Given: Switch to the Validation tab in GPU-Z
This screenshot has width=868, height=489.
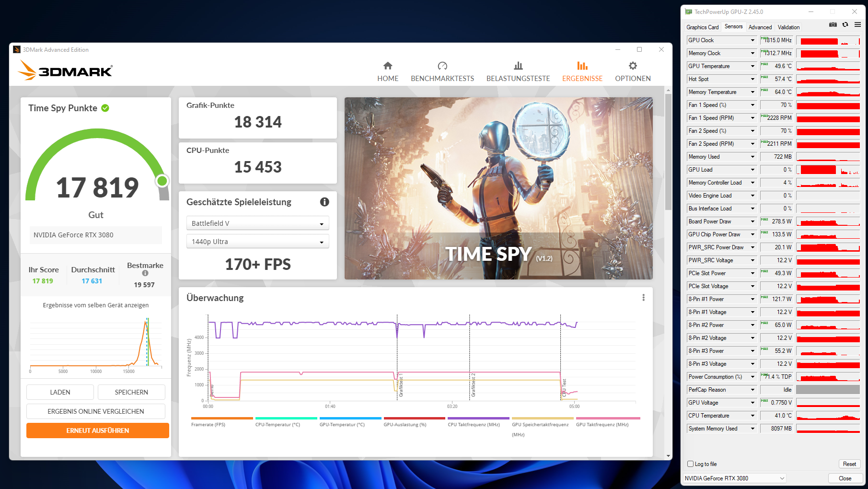Looking at the screenshot, I should 788,27.
